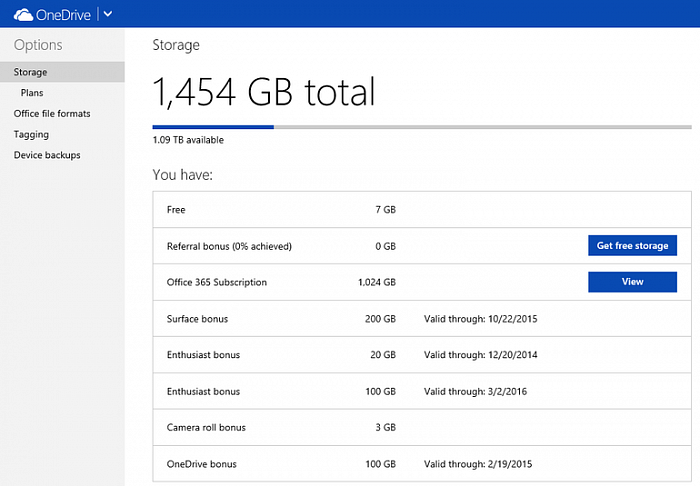
Task: Open the dropdown chevron beside OneDrive
Action: tap(108, 14)
